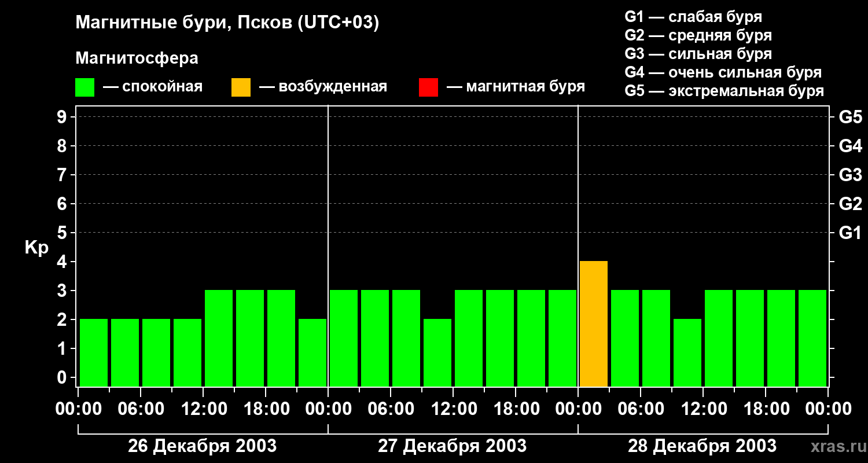Click the '06:00' time label for 26 December
Image resolution: width=868 pixels, height=463 pixels.
tap(141, 409)
